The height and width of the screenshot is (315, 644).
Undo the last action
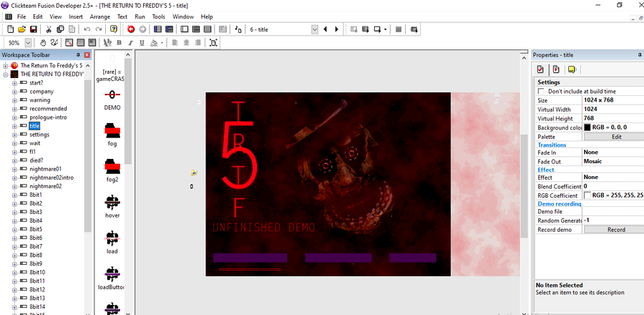(x=87, y=29)
